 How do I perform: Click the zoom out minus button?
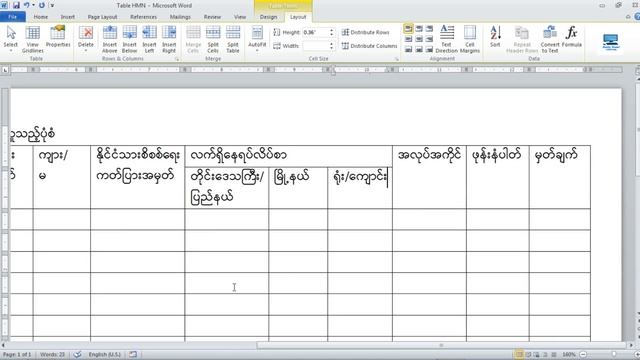[x=583, y=354]
